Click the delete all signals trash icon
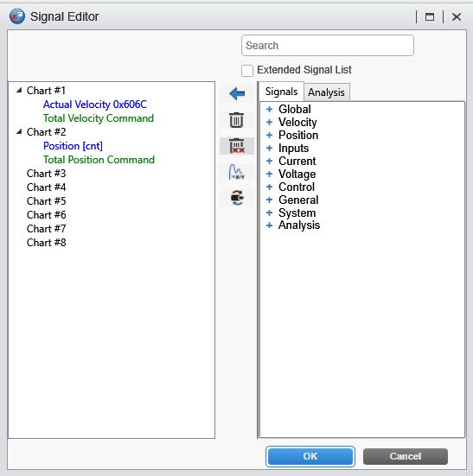 (x=237, y=146)
